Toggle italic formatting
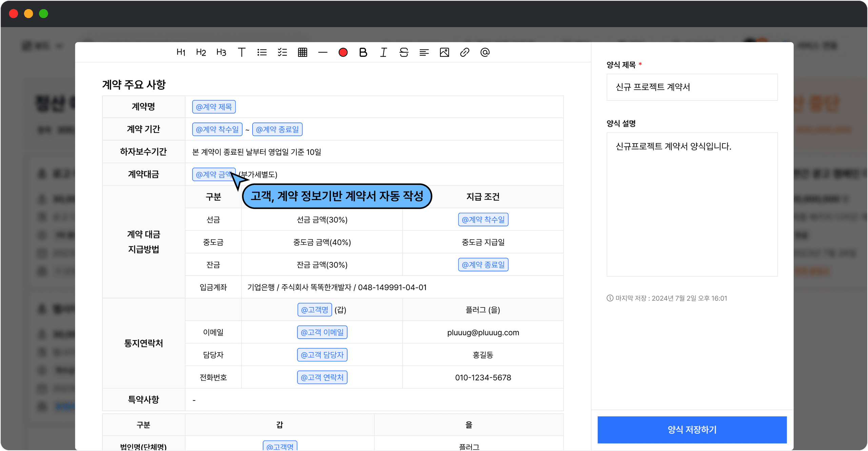868x451 pixels. tap(383, 52)
